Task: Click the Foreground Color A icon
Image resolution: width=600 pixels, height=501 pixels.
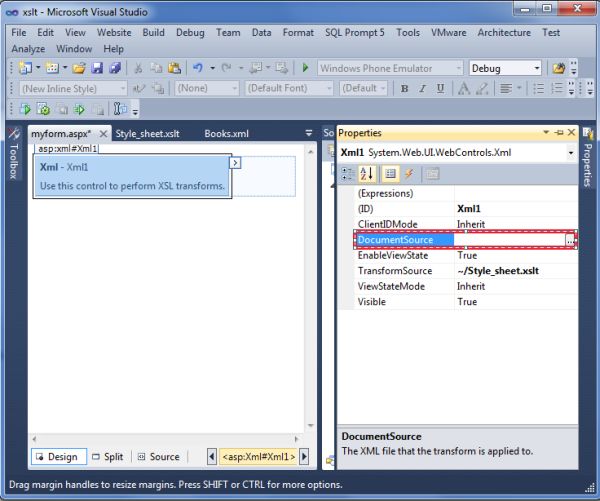Action: (x=464, y=88)
